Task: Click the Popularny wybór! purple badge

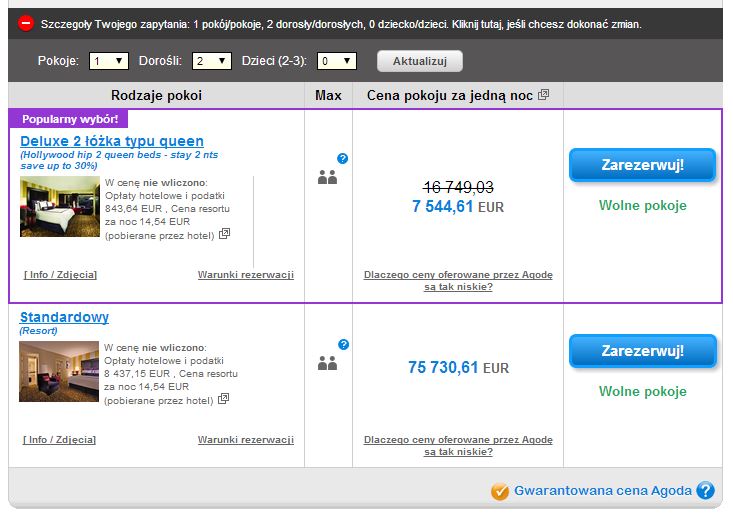Action: coord(69,119)
